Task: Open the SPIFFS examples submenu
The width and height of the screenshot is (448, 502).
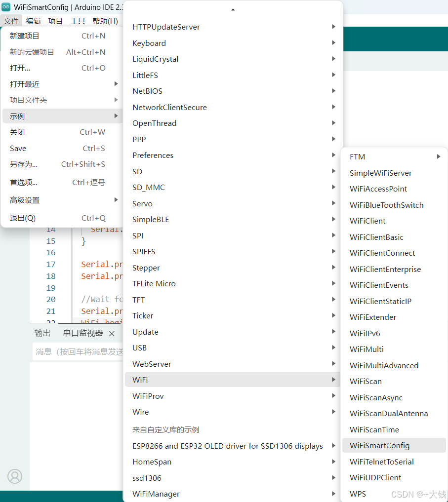Action: point(233,252)
